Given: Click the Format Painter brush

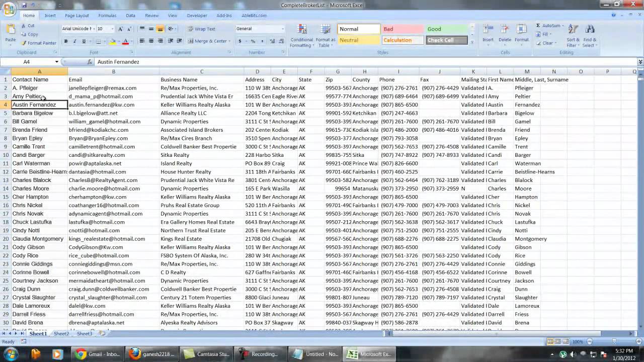Looking at the screenshot, I should (x=24, y=43).
